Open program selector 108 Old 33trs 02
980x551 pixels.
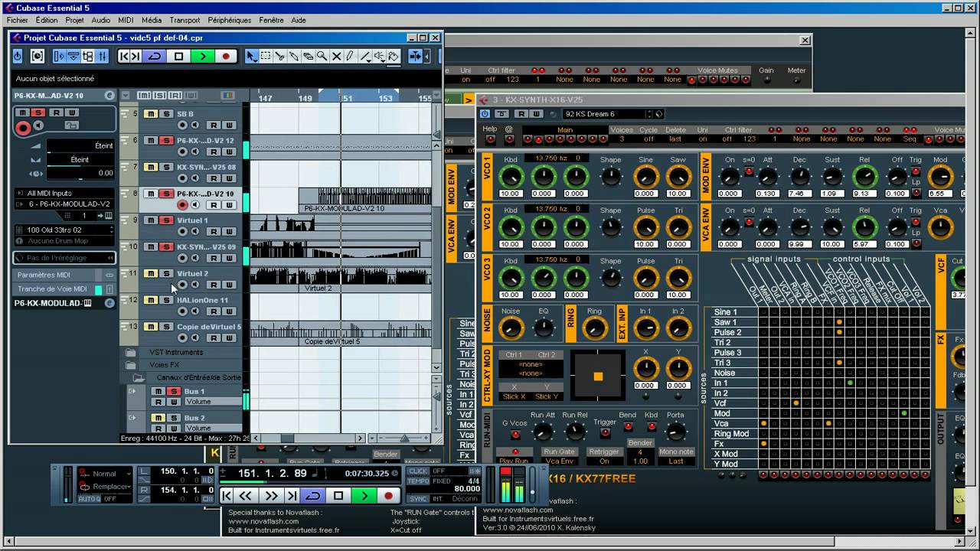tap(65, 230)
